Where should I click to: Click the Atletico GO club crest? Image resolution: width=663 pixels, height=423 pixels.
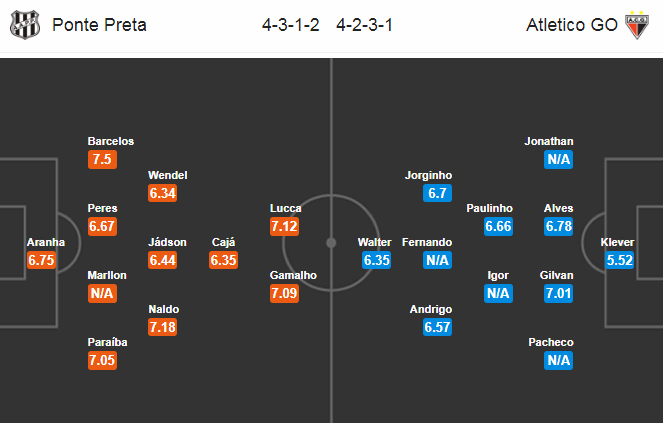[637, 25]
